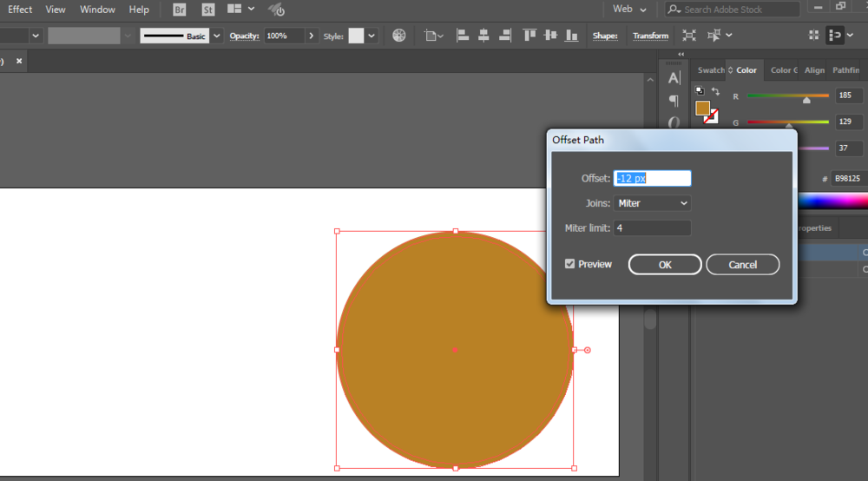Image resolution: width=868 pixels, height=481 pixels.
Task: Click the Recolor Artwork wheel icon
Action: pos(398,36)
